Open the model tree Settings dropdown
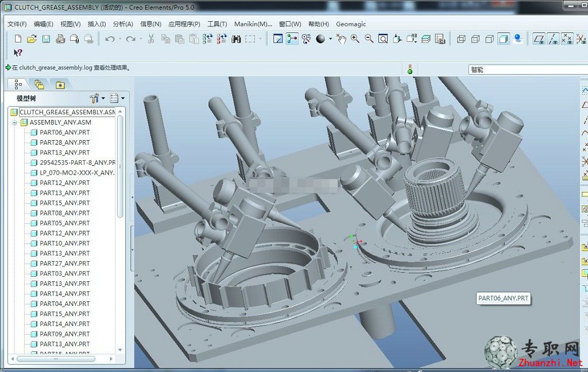 point(98,98)
